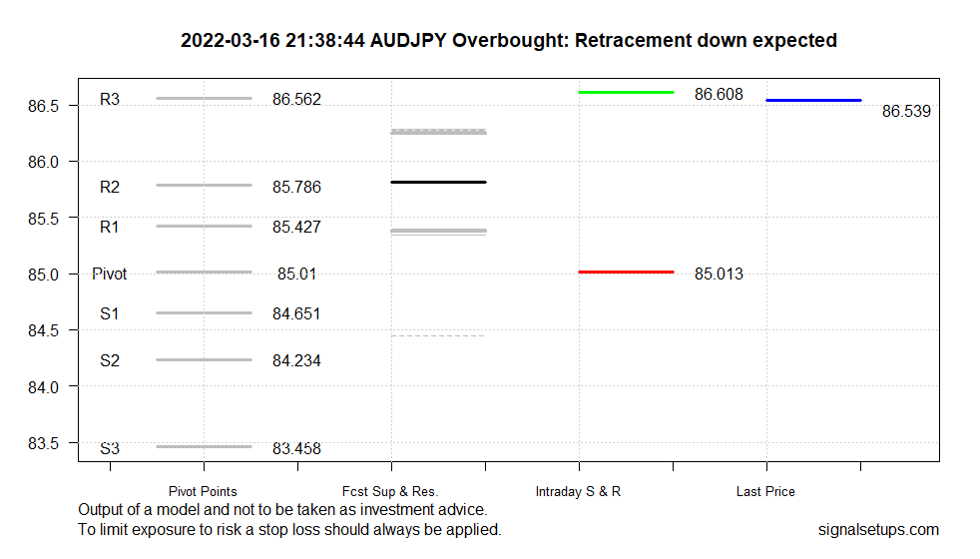The image size is (980, 559).
Task: Click the Pivot level label
Action: pyautogui.click(x=110, y=274)
